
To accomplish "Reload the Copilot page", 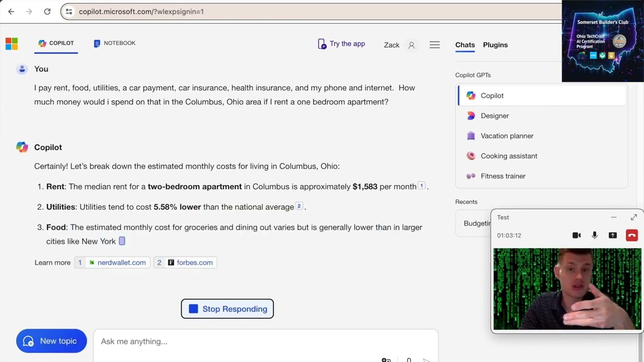I will (x=47, y=12).
